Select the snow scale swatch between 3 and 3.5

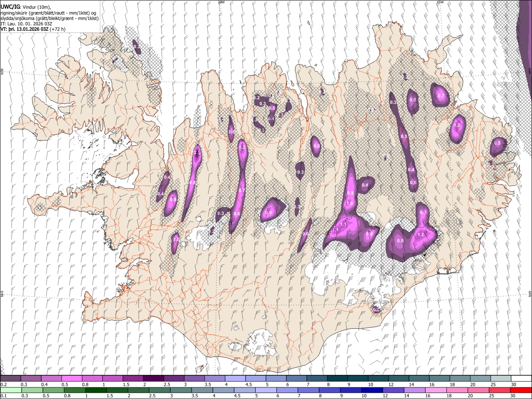click(194, 378)
